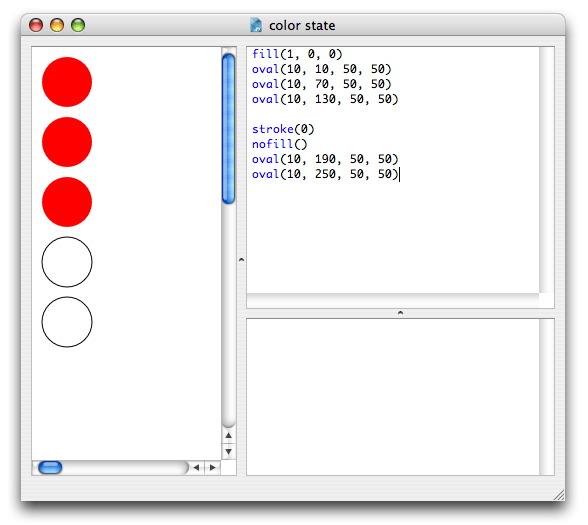Image resolution: width=588 pixels, height=525 pixels.
Task: Click the lower outlined empty circle
Action: [67, 322]
